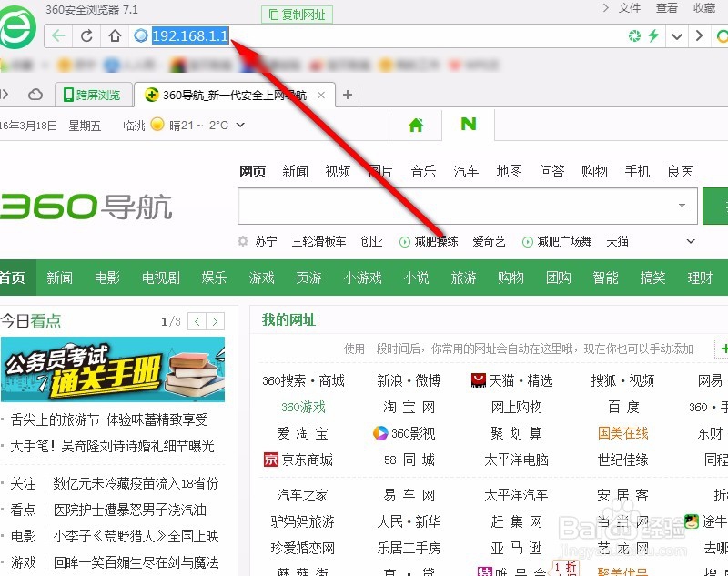728x576 pixels.
Task: Click the green house home icon
Action: (x=416, y=125)
